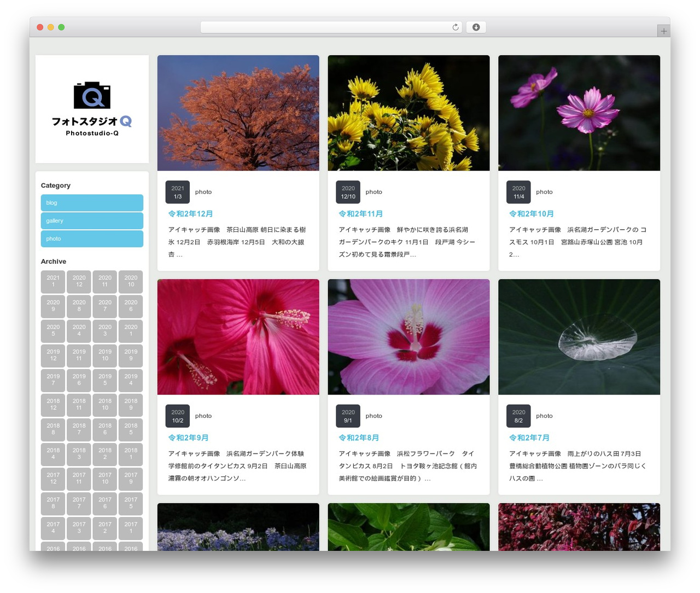Open the 2017 1 archive
This screenshot has height=593, width=700.
[131, 527]
